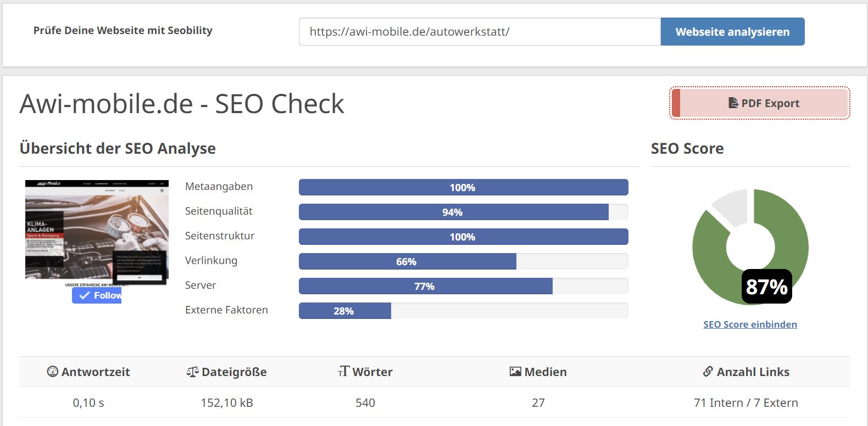Image resolution: width=868 pixels, height=426 pixels.
Task: Click the Metaangaben 100% progress bar
Action: [x=463, y=187]
